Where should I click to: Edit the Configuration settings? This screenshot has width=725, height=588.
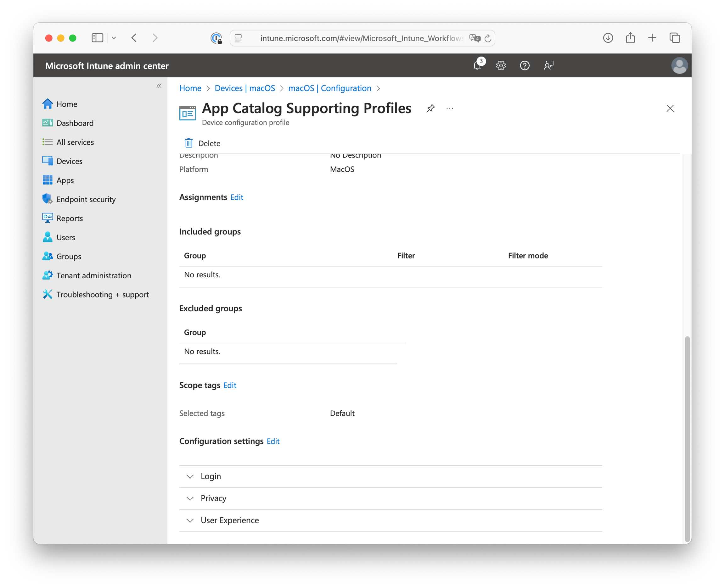pyautogui.click(x=273, y=441)
